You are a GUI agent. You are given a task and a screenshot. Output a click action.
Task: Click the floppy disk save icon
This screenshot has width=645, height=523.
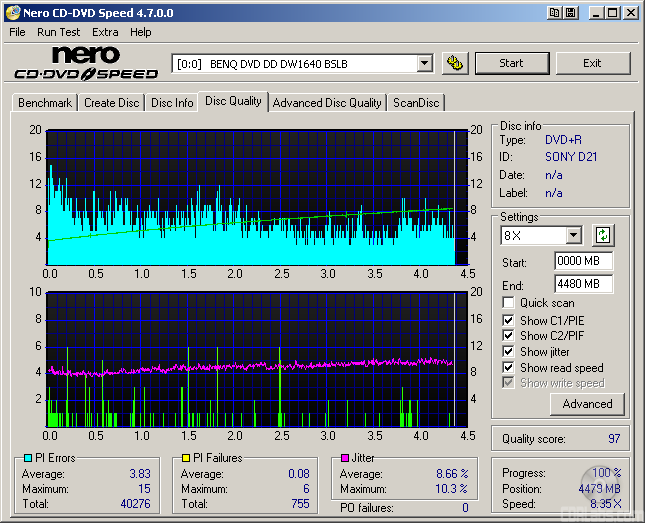[x=570, y=13]
